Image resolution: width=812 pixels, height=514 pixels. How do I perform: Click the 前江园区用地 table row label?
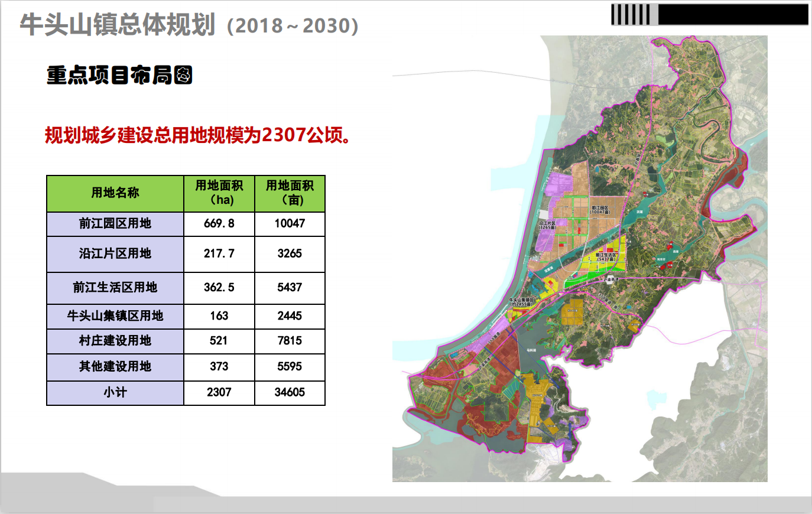click(x=115, y=224)
